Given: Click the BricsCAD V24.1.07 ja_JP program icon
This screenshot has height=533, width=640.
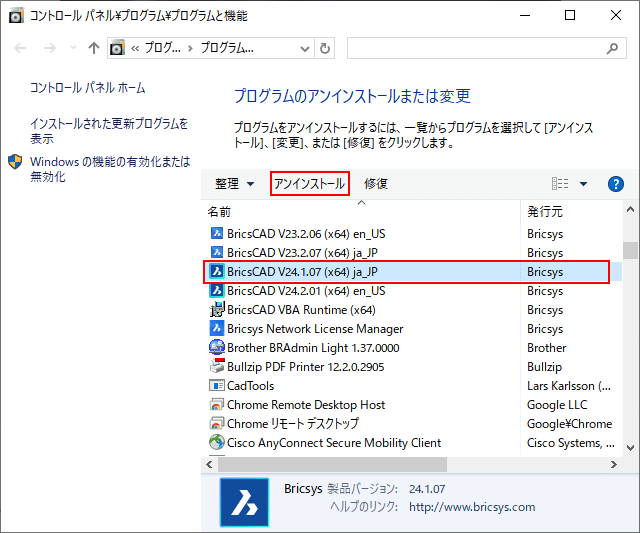Looking at the screenshot, I should [x=217, y=271].
